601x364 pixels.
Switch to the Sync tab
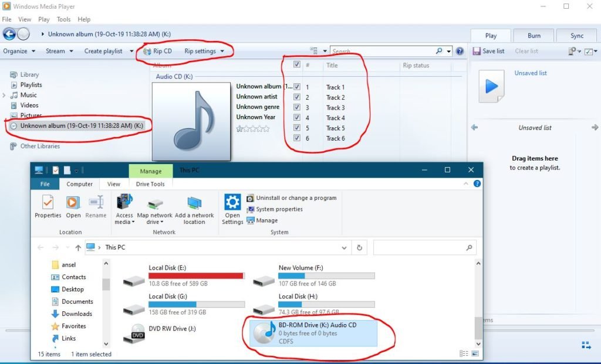tap(577, 36)
